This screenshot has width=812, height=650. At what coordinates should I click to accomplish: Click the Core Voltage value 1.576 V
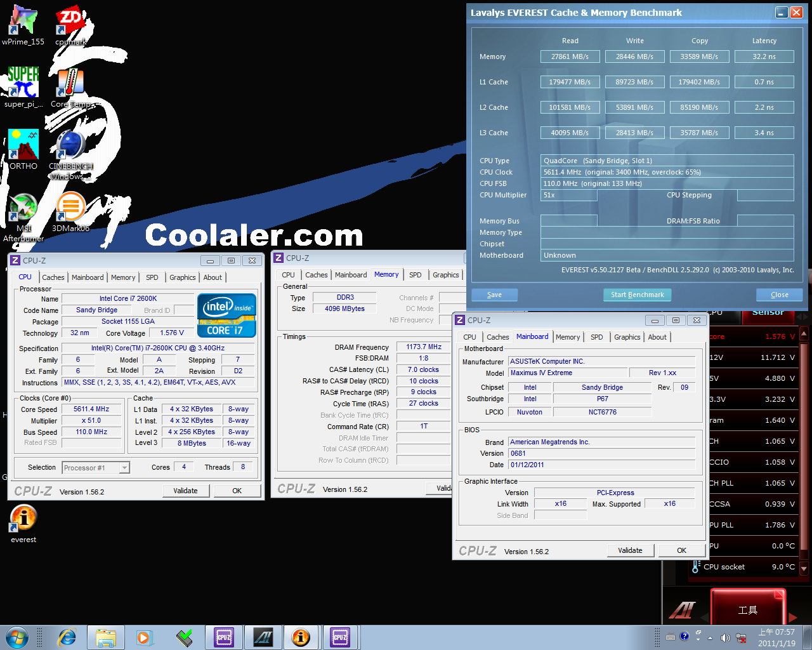[x=172, y=333]
